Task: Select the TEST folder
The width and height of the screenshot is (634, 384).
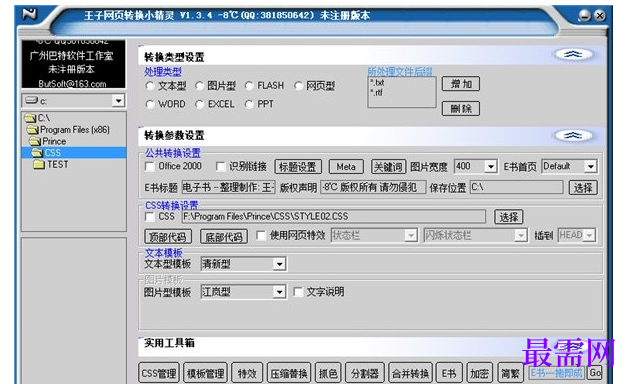Action: coord(51,165)
